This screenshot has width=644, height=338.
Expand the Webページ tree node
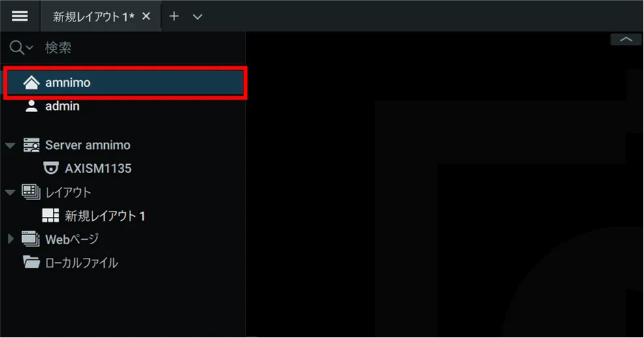(x=10, y=238)
